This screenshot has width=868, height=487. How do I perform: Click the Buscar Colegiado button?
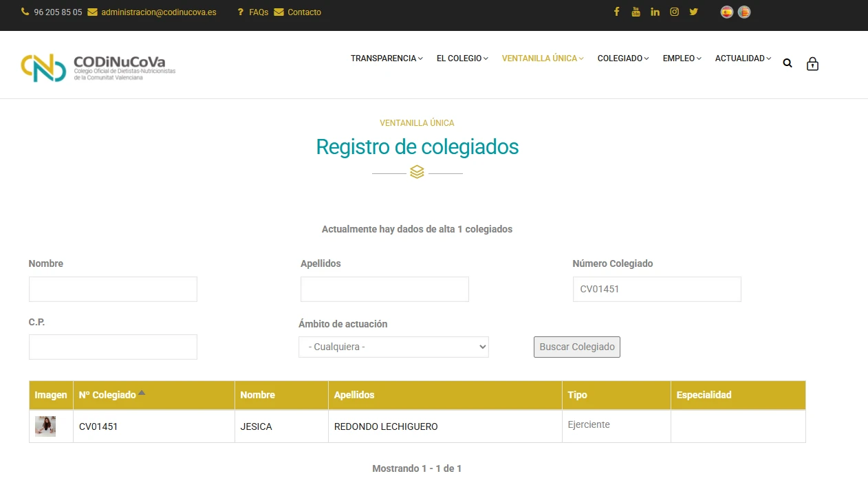point(577,347)
